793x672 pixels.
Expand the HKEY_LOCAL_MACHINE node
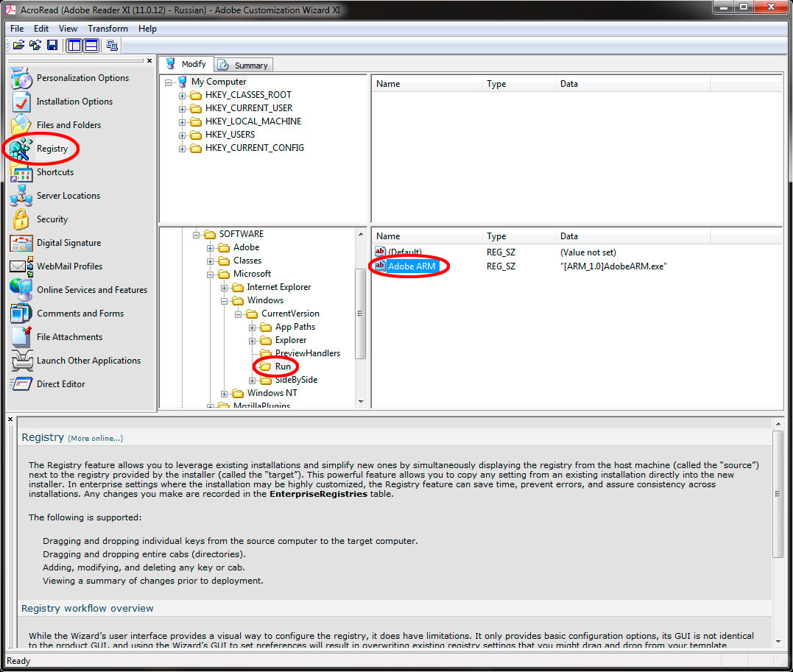coord(182,122)
